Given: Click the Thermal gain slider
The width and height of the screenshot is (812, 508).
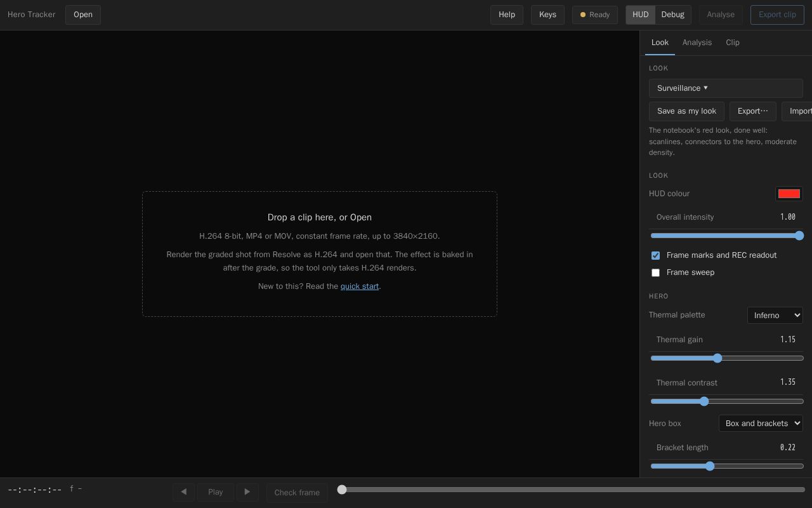Looking at the screenshot, I should pos(727,358).
